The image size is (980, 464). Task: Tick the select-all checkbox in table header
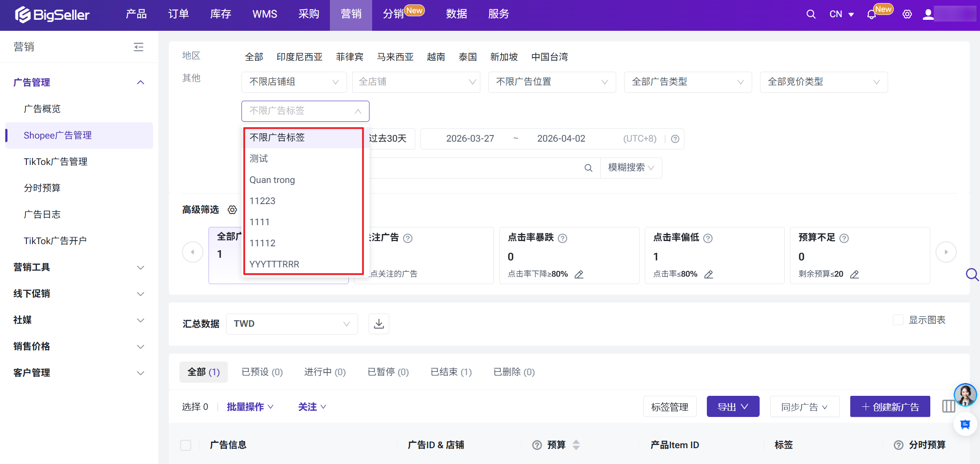click(186, 445)
